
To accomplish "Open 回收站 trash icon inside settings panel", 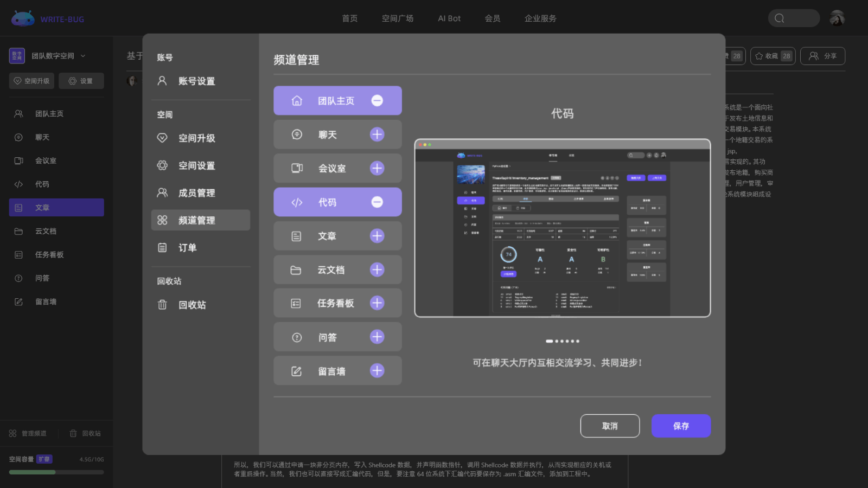I will click(x=162, y=305).
